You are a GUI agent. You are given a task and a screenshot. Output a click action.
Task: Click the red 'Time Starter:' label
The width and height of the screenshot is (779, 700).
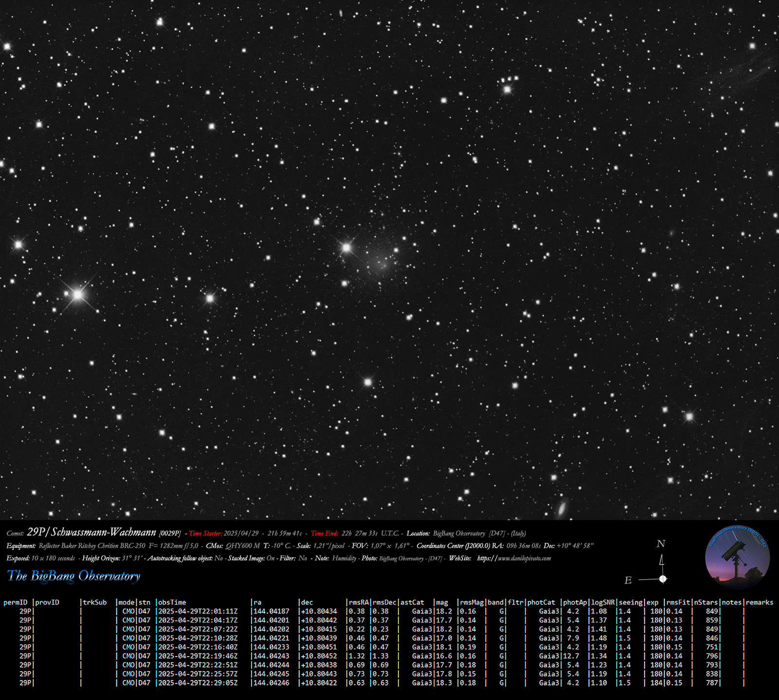pos(205,533)
